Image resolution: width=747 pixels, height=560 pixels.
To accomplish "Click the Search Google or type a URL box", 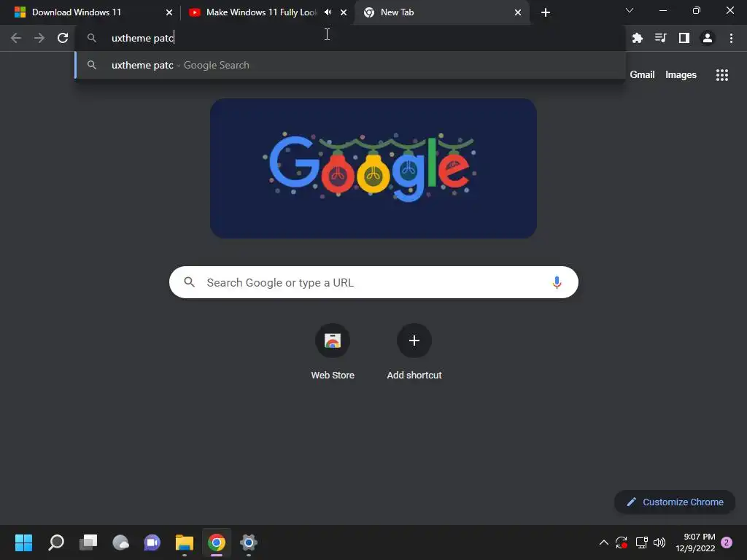I will click(373, 282).
